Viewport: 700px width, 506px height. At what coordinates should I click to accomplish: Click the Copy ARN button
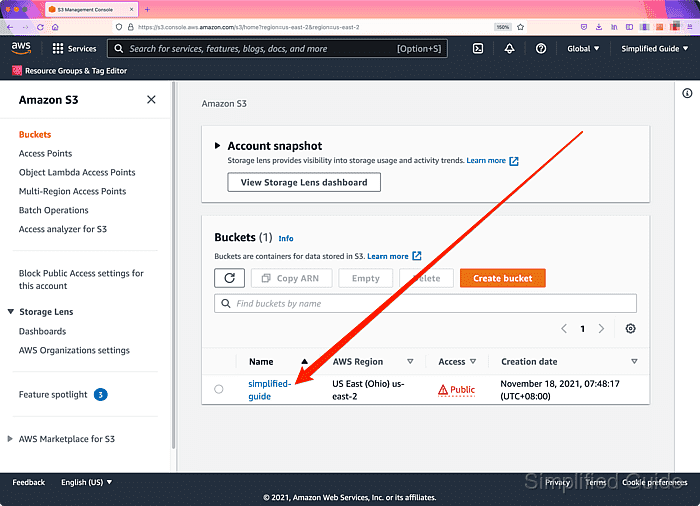(292, 278)
